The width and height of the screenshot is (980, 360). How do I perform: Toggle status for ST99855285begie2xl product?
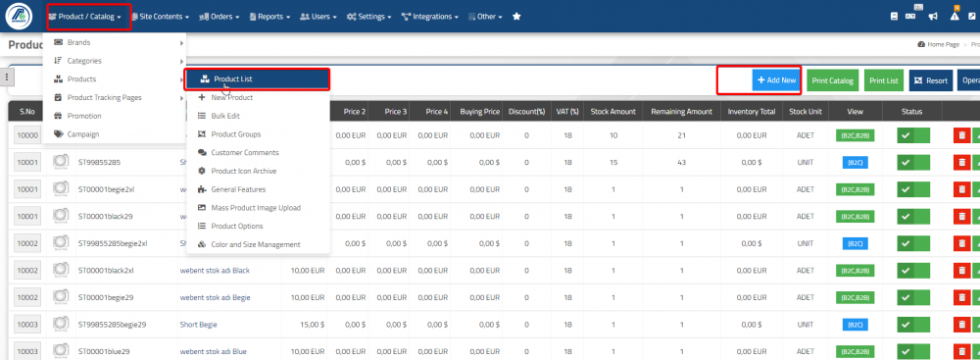(x=913, y=243)
